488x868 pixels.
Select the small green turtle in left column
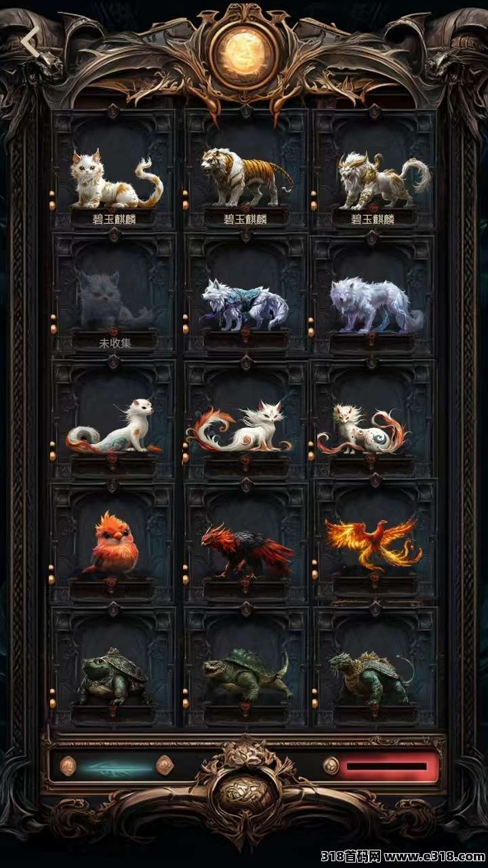(x=114, y=667)
